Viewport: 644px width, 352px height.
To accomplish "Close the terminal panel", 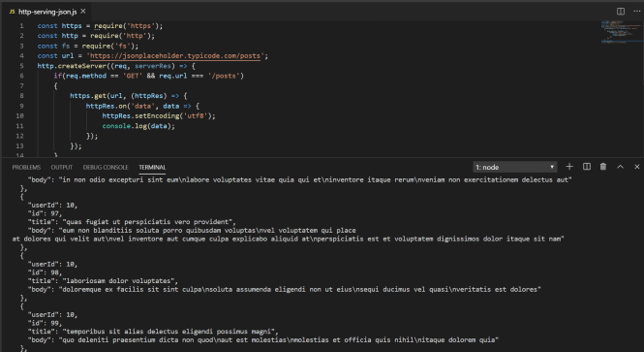I will (x=636, y=167).
